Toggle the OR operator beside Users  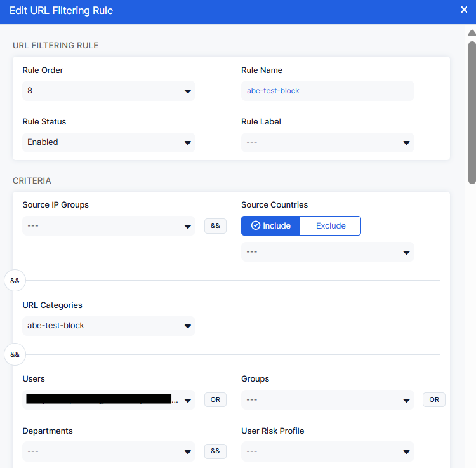pos(215,399)
